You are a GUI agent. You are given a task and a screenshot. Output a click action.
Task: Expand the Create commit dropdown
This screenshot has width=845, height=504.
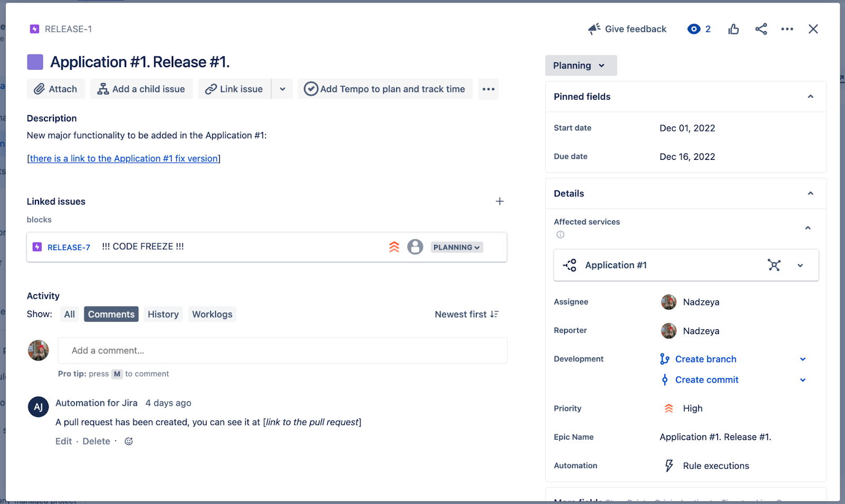tap(803, 380)
